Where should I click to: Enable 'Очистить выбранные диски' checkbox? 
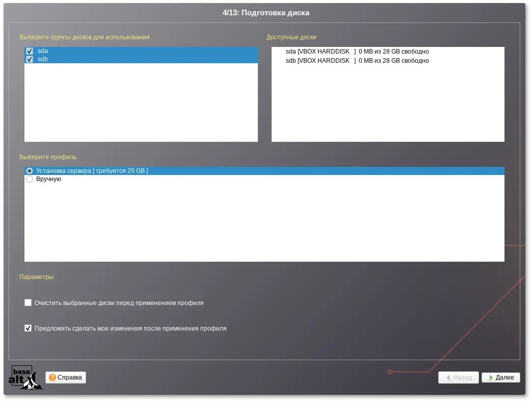point(28,303)
